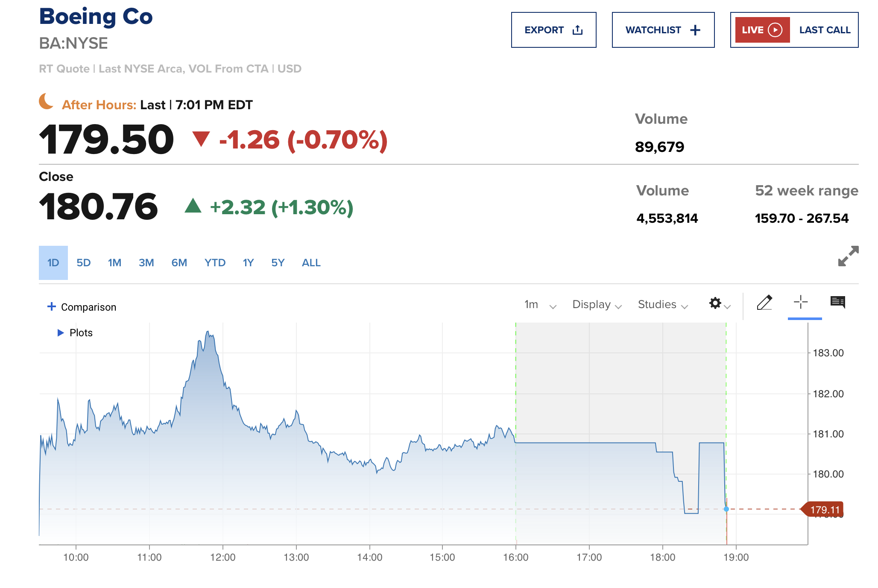The width and height of the screenshot is (878, 588).
Task: Switch to the YTD range tab
Action: (x=215, y=263)
